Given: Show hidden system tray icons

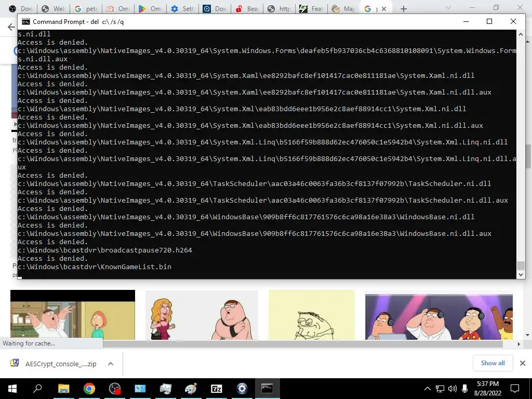Looking at the screenshot, I should pyautogui.click(x=427, y=389).
